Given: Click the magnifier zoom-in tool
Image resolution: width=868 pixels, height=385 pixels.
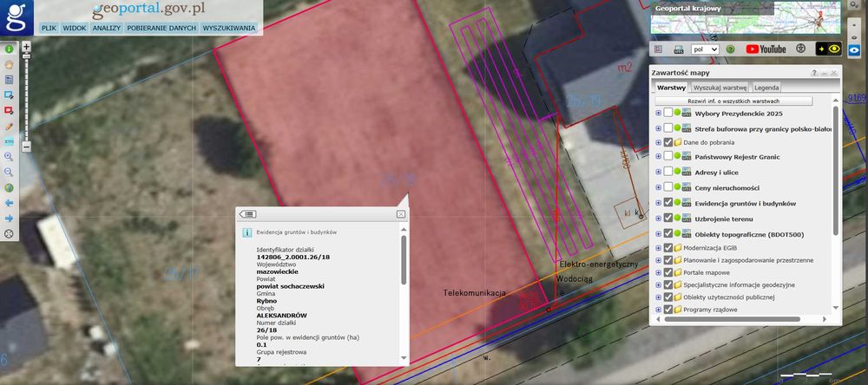Looking at the screenshot, I should tap(9, 157).
